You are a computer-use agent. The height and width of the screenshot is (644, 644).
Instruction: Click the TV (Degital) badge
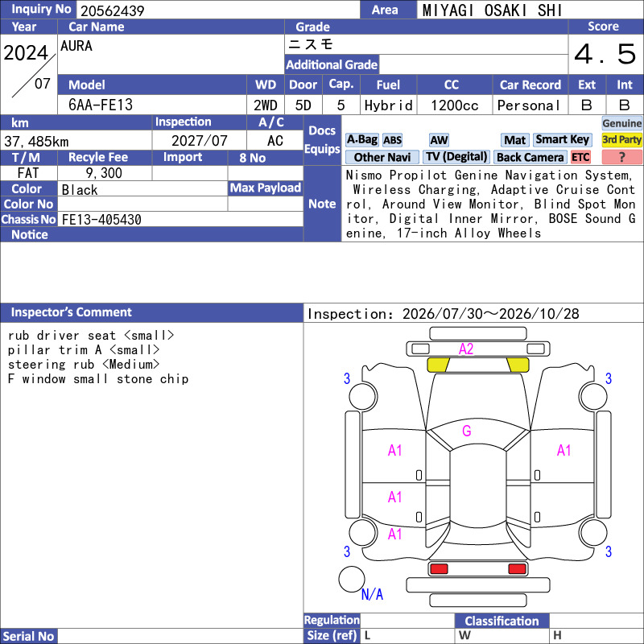456,157
